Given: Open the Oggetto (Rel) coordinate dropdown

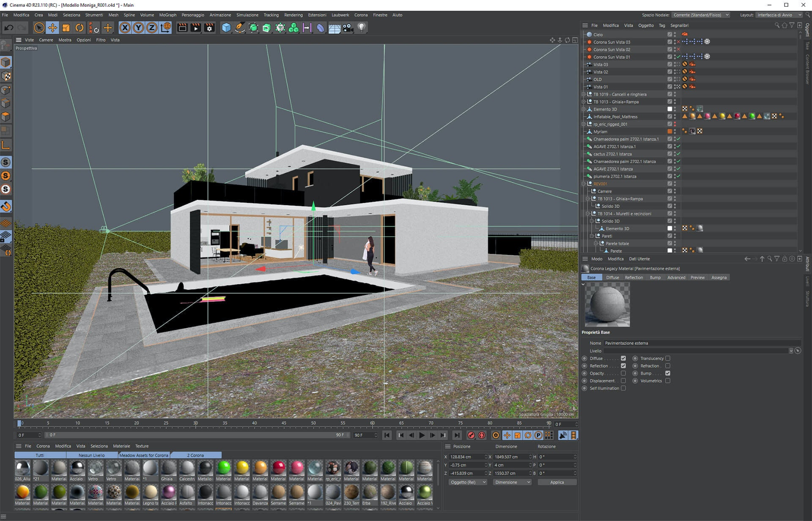Looking at the screenshot, I should pos(467,482).
